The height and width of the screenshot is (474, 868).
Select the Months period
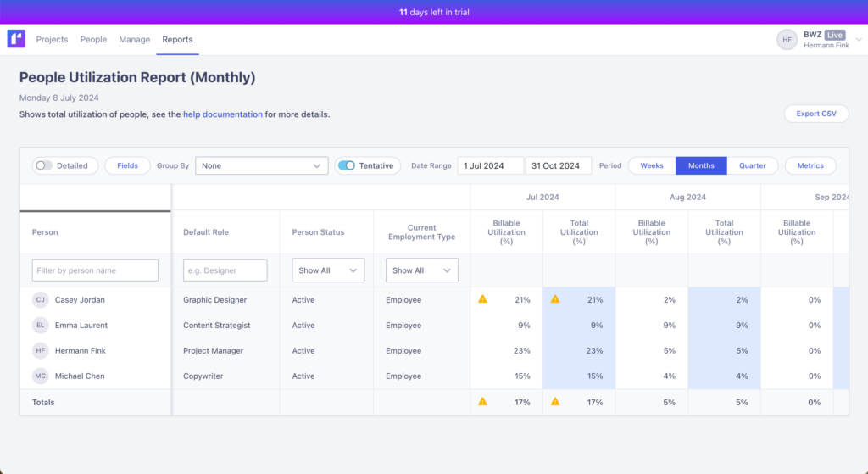(701, 165)
